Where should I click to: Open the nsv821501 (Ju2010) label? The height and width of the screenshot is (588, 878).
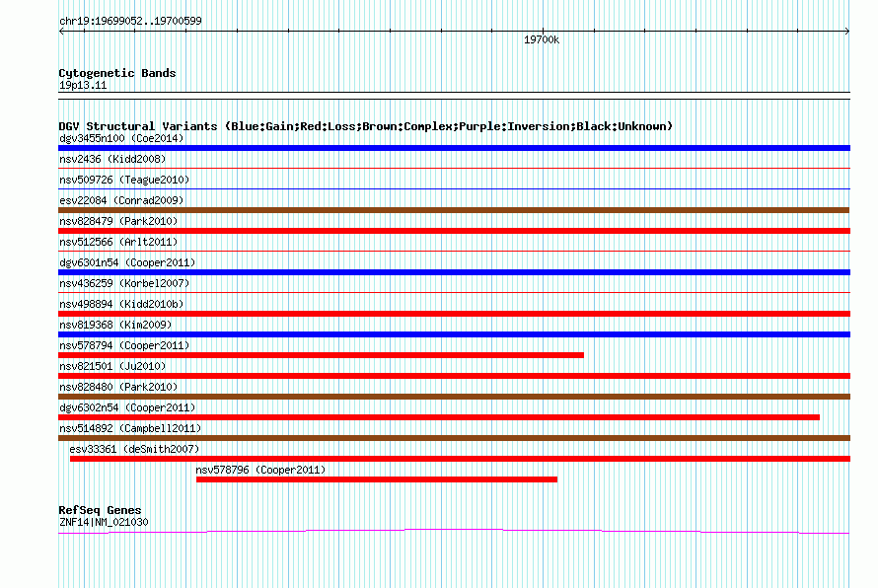(112, 366)
